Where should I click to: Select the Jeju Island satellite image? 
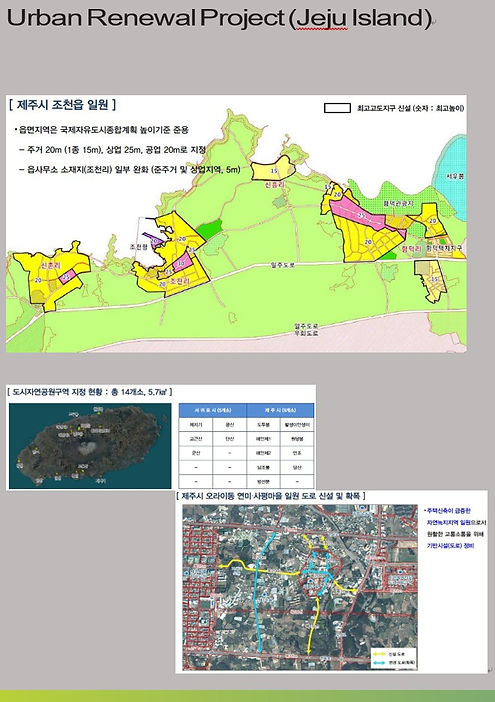90,446
